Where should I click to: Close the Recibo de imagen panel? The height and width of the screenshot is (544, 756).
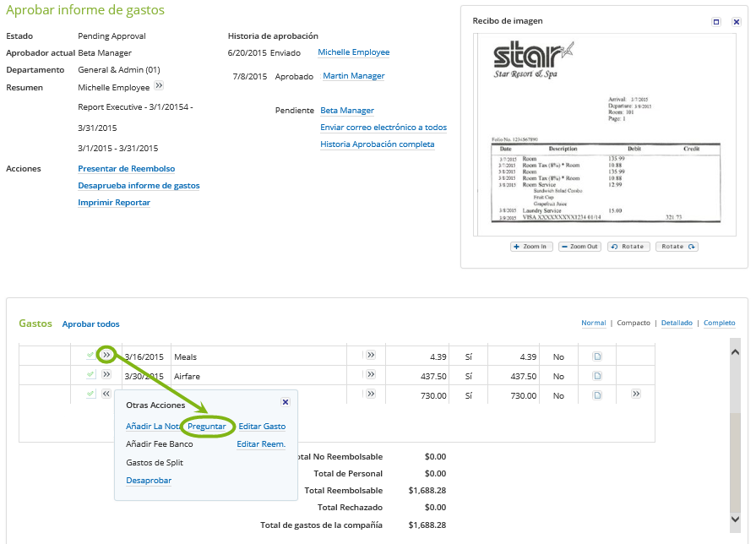click(737, 22)
